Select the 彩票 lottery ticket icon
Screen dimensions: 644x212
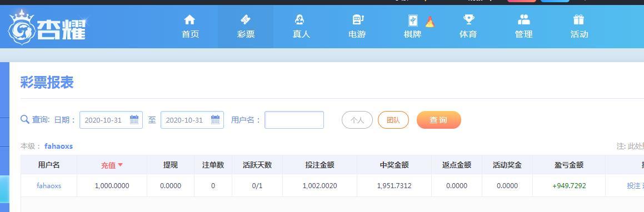pos(245,19)
